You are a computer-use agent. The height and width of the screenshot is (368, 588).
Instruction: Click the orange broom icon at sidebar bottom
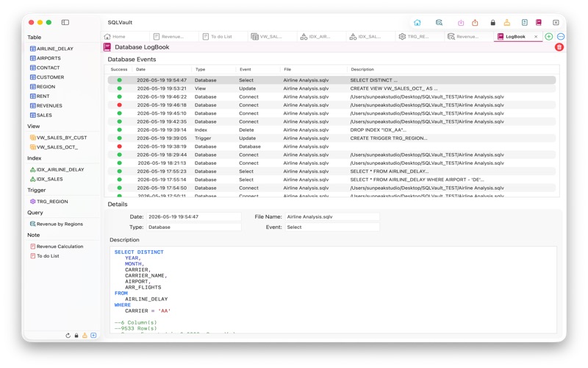(85, 336)
